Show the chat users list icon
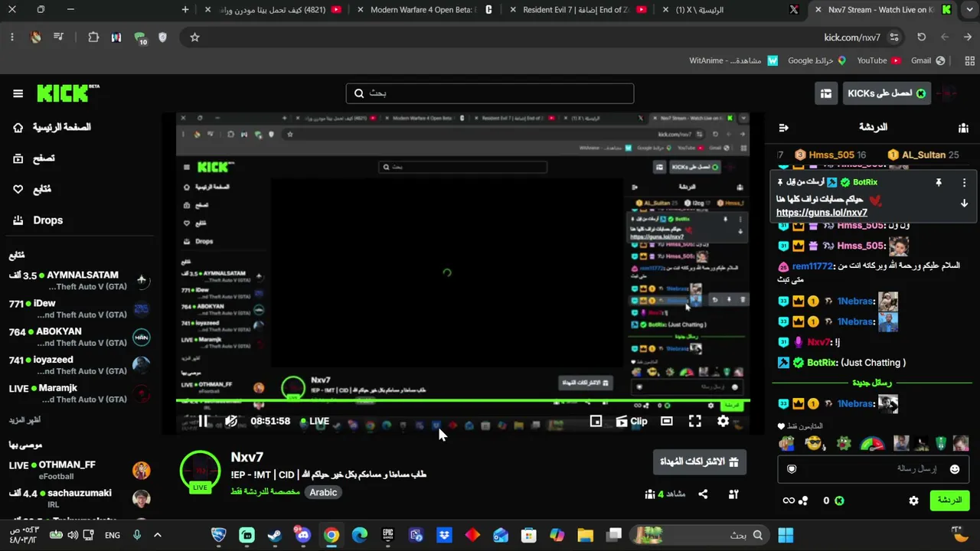Screen dimensions: 980x551 coord(963,127)
